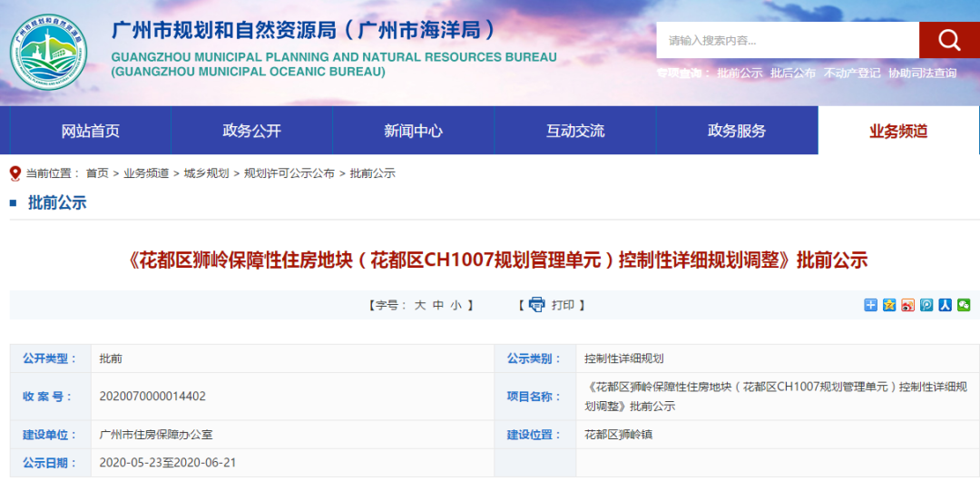Click the red search magnifier button
The image size is (980, 491).
(x=948, y=40)
